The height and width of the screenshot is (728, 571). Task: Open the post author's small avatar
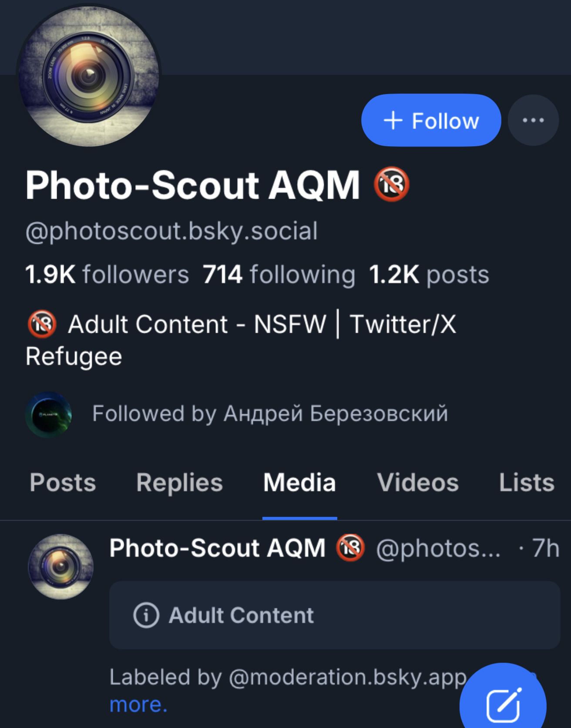pos(60,566)
